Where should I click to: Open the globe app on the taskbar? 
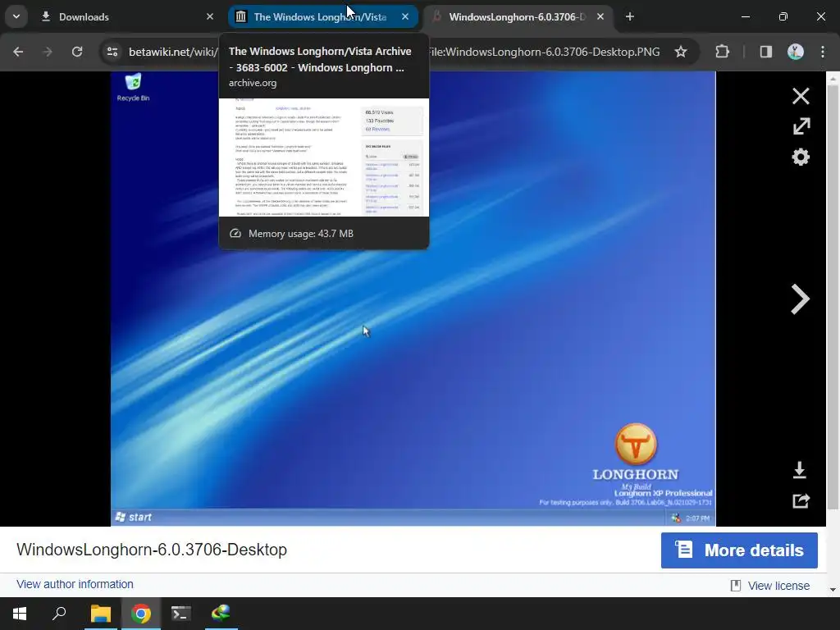221,614
